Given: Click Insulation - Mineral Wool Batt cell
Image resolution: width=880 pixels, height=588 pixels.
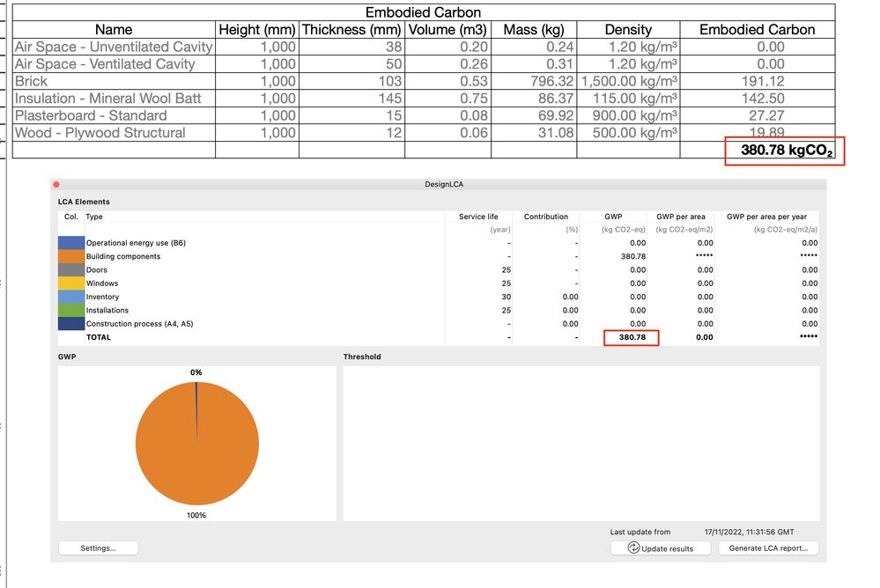Looking at the screenshot, I should point(114,99).
